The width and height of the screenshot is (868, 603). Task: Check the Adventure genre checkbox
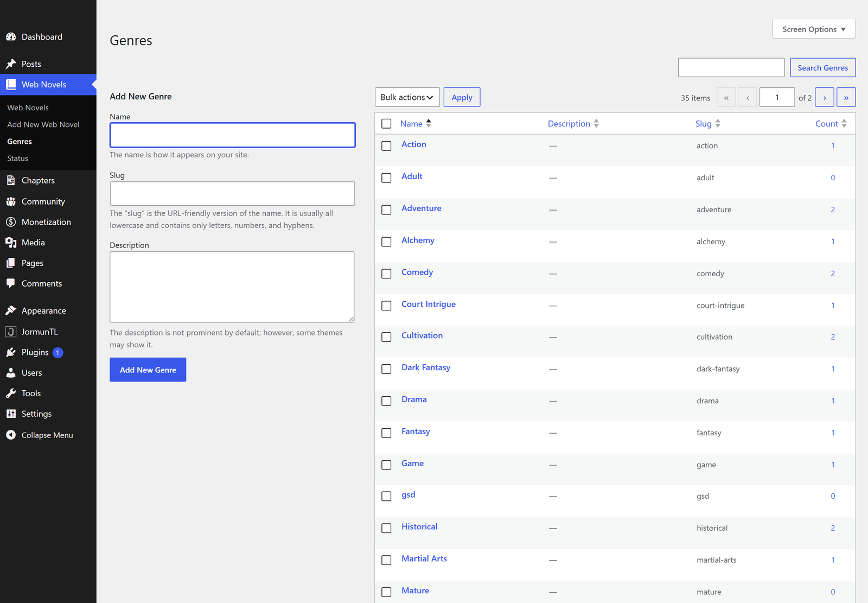coord(386,210)
